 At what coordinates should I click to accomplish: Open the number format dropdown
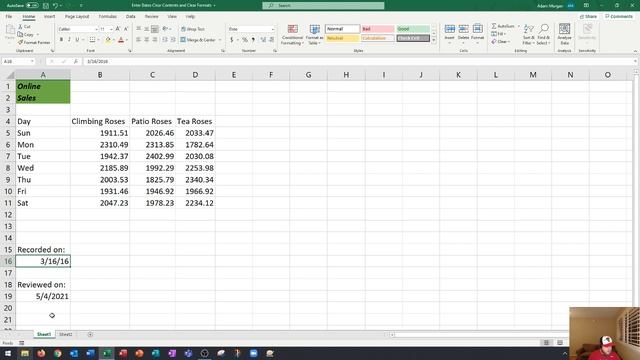pos(273,29)
